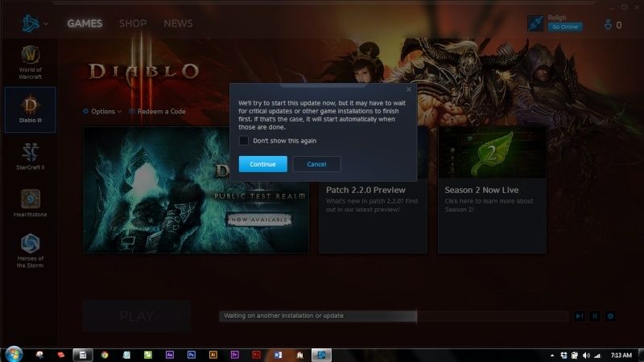Open Illustrator from the taskbar
This screenshot has width=644, height=362.
tap(213, 355)
